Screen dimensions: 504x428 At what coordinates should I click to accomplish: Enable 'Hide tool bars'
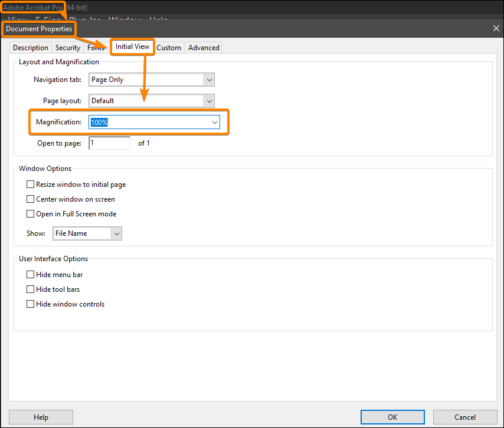tap(30, 289)
